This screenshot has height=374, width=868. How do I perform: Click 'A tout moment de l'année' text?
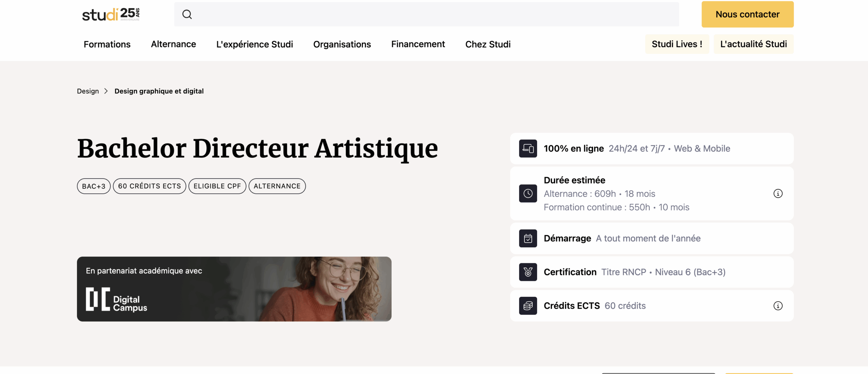point(648,238)
